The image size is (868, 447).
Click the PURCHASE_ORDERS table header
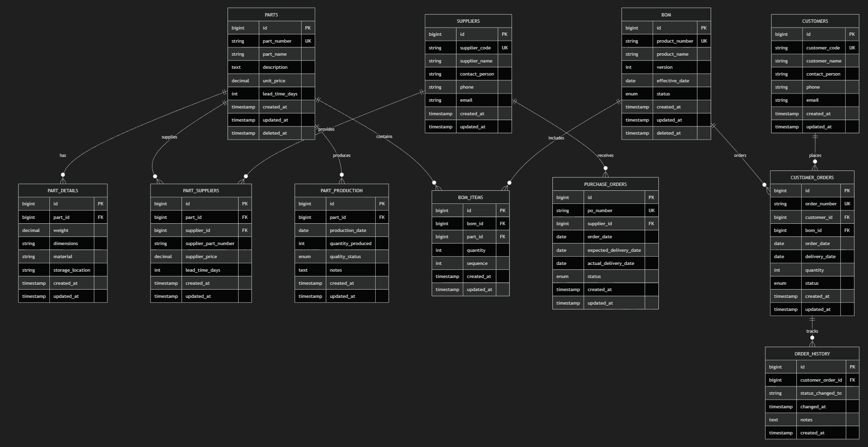pyautogui.click(x=605, y=184)
